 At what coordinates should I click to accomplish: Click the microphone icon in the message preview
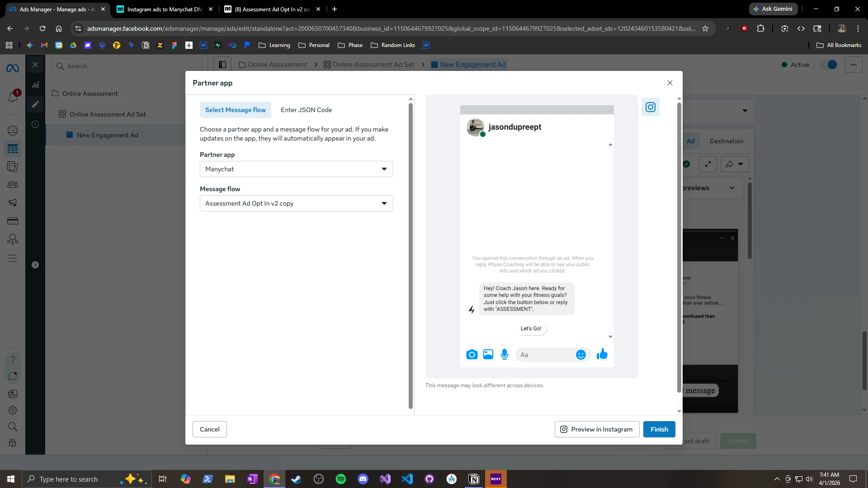point(505,355)
